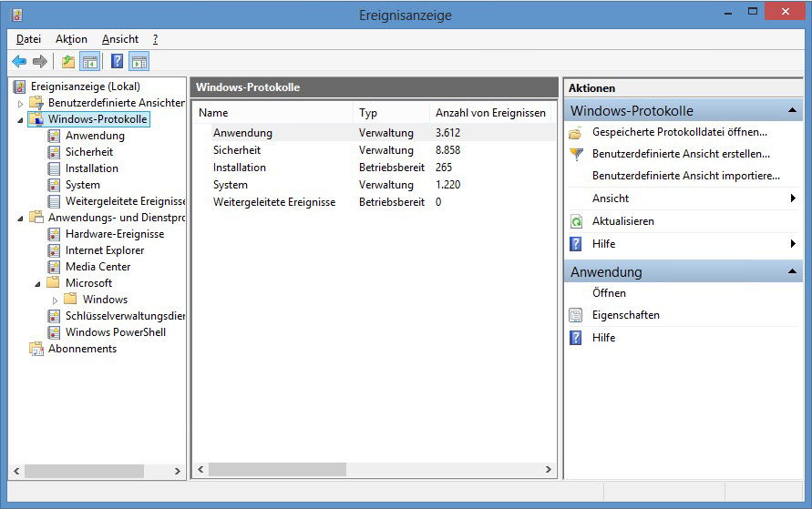Viewport: 812px width, 509px height.
Task: Click the Forward arrow in toolbar
Action: [40, 62]
